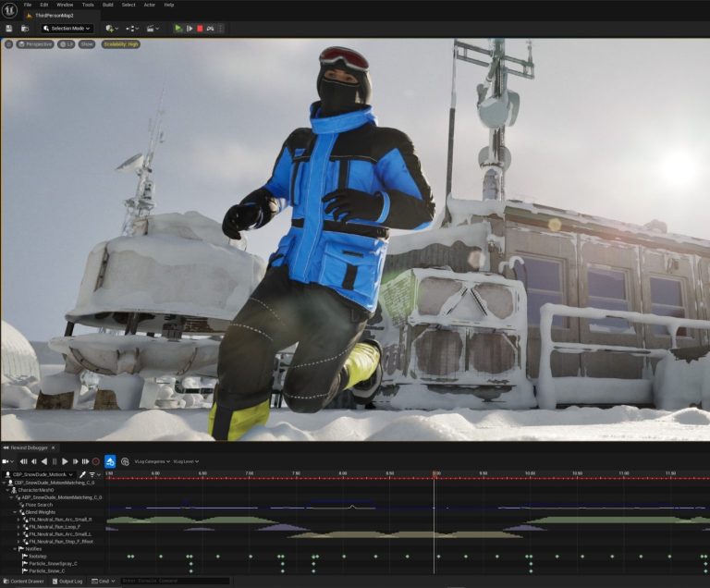Collapse the ABP_SnowDude_MotionMatching_C_0 row
The height and width of the screenshot is (588, 710).
[12, 497]
